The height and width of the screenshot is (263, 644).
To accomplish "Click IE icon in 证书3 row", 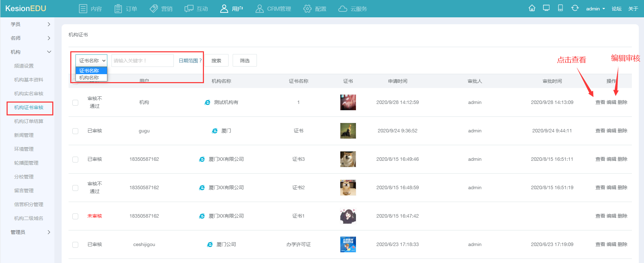I will [x=202, y=159].
